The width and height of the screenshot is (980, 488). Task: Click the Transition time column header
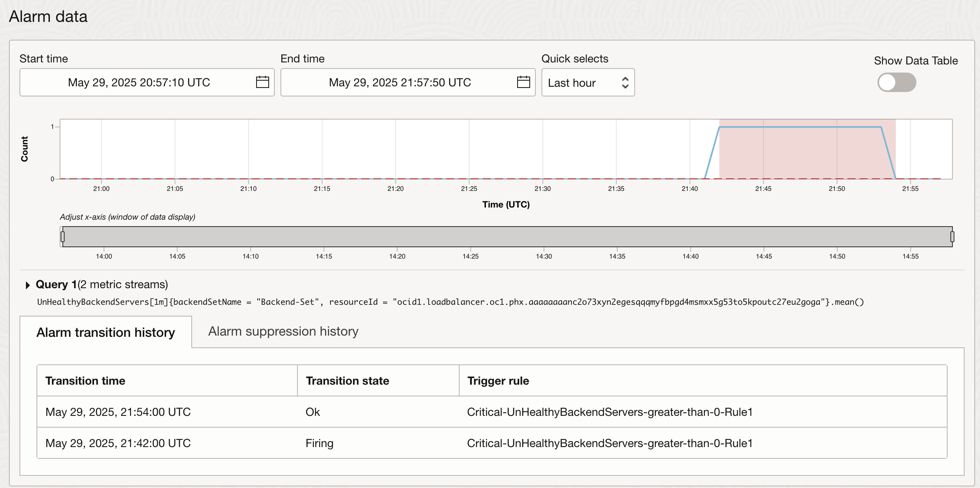tap(85, 381)
